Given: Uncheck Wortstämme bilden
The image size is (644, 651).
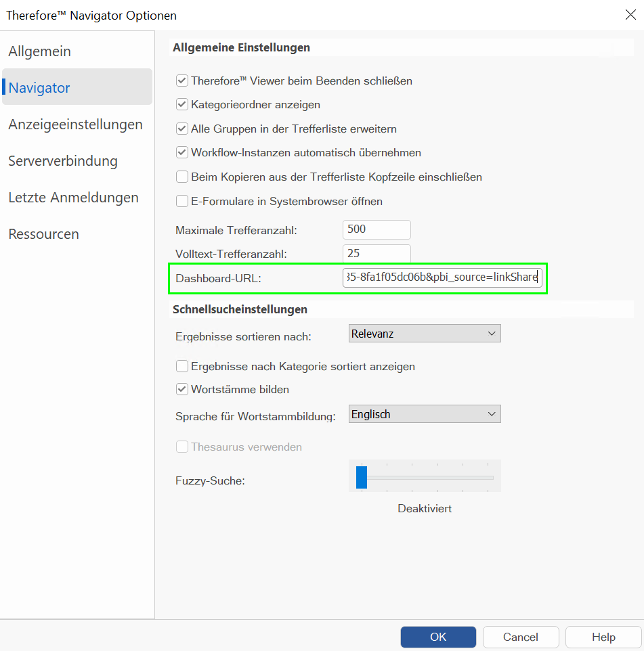Looking at the screenshot, I should pos(182,389).
